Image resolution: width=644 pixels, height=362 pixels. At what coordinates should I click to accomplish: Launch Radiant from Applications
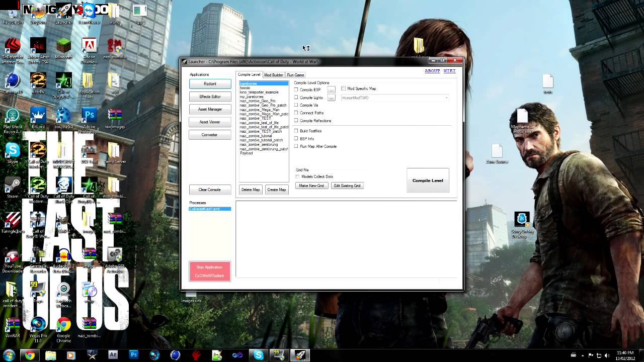coord(210,83)
